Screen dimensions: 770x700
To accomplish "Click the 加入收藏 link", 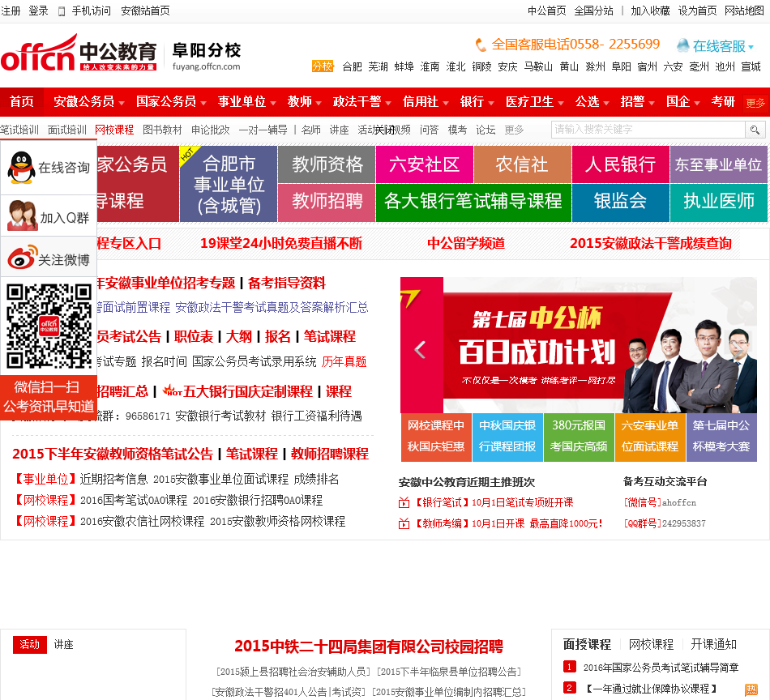I will (650, 11).
